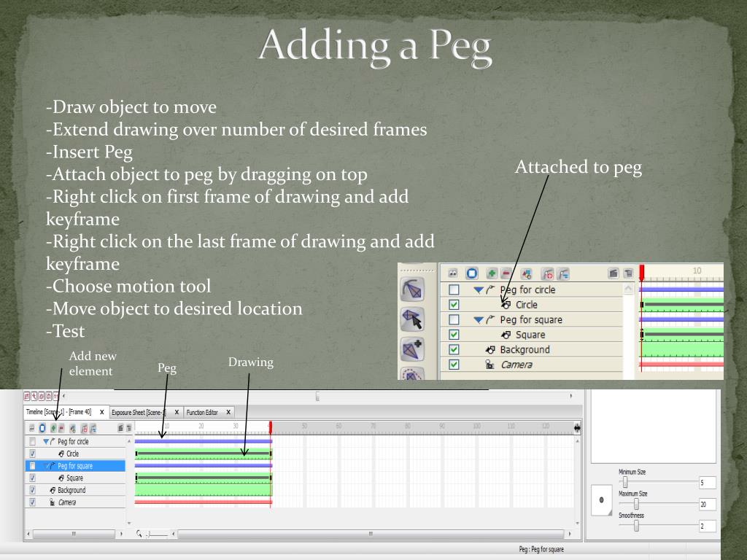The image size is (747, 560).
Task: Click the red Delete element icon in the upper timeline toolbar
Action: (505, 273)
